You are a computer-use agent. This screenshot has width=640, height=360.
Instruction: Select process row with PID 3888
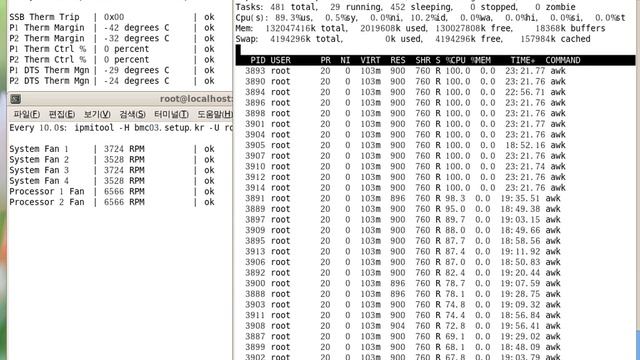point(403,294)
